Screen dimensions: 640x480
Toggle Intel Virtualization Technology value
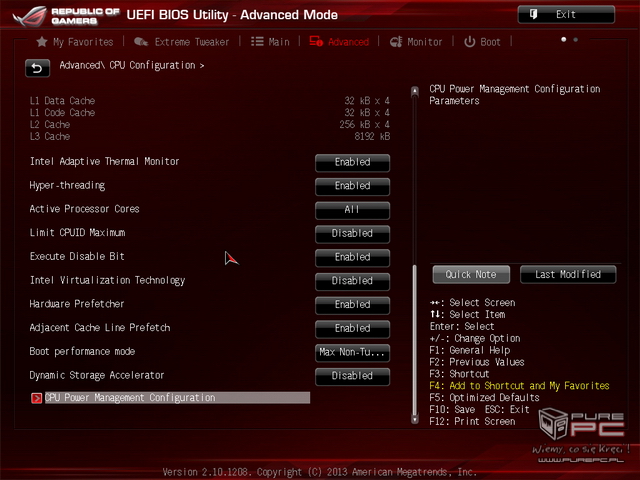(x=352, y=281)
